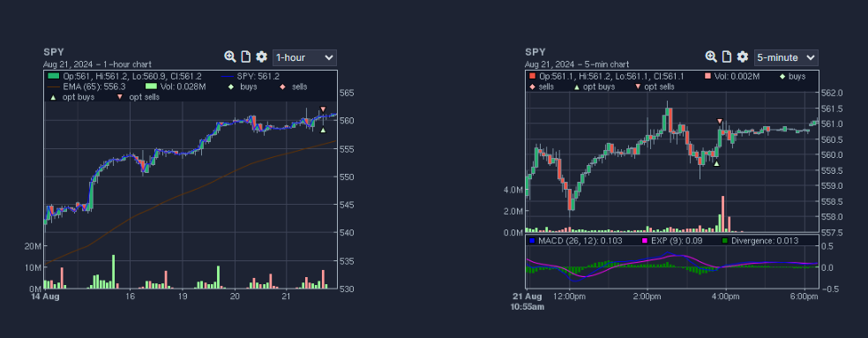Click tallest volume bar in 5-min chart
This screenshot has width=868, height=338.
point(723,214)
